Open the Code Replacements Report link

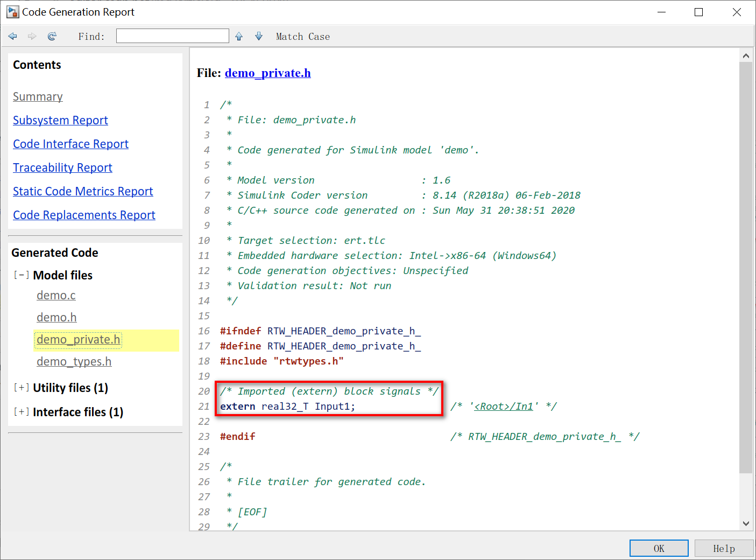pyautogui.click(x=84, y=215)
